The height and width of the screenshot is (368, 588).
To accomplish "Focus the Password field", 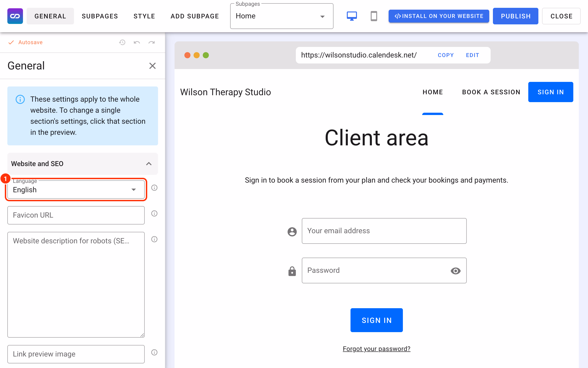I will point(384,270).
